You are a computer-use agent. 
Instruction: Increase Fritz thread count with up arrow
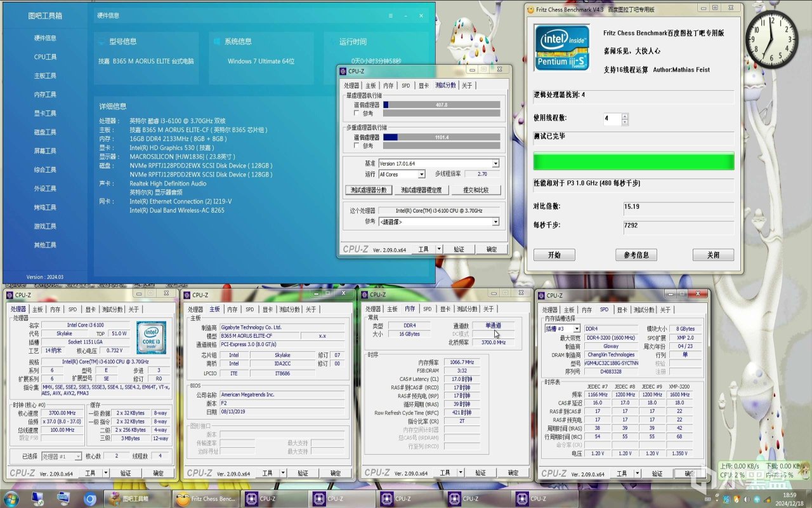(625, 116)
